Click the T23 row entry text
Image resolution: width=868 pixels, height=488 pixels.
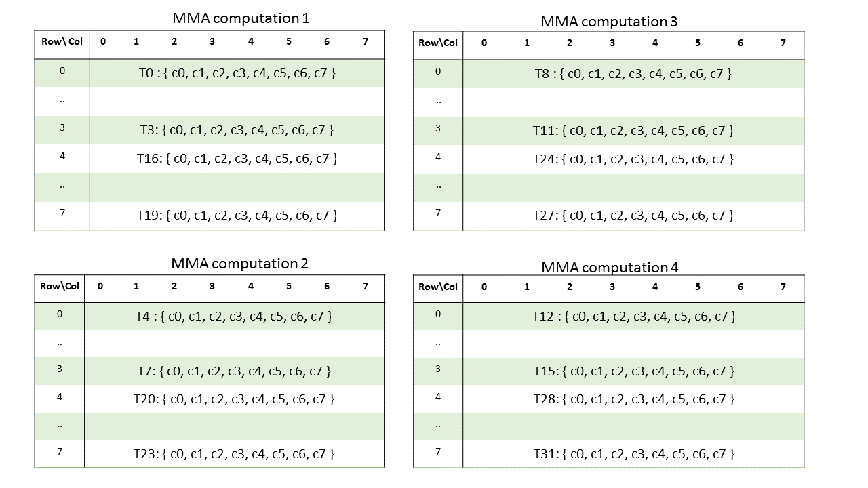point(234,453)
